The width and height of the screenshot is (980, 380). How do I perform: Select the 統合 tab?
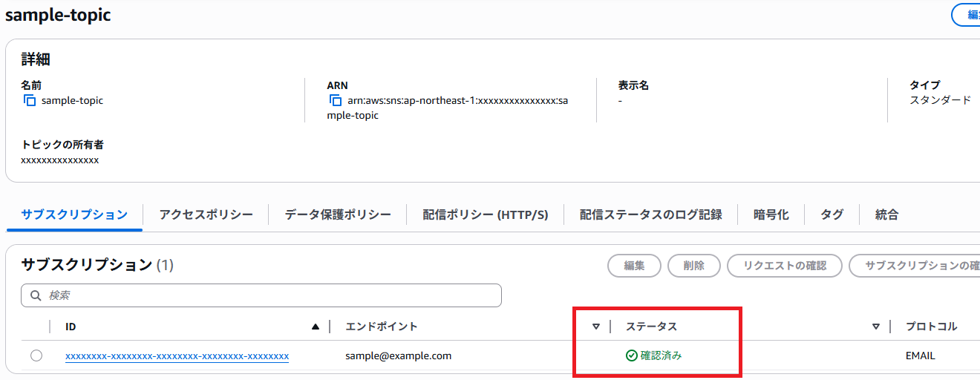click(x=886, y=214)
